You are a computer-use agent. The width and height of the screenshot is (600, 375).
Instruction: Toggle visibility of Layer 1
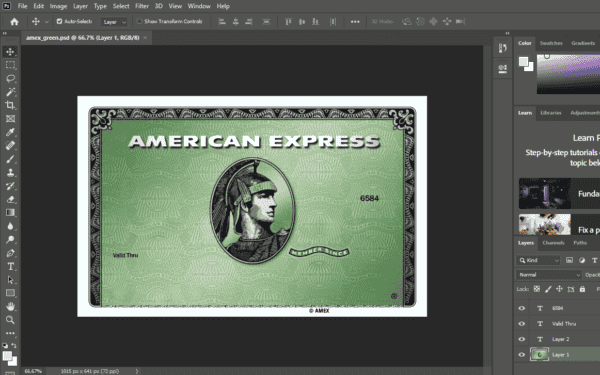click(522, 355)
